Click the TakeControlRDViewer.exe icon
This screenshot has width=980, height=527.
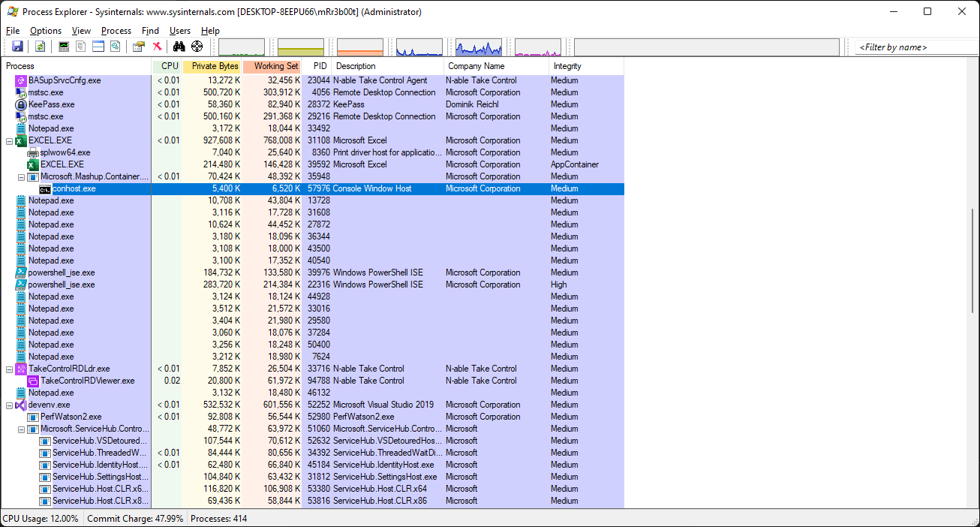(x=33, y=381)
